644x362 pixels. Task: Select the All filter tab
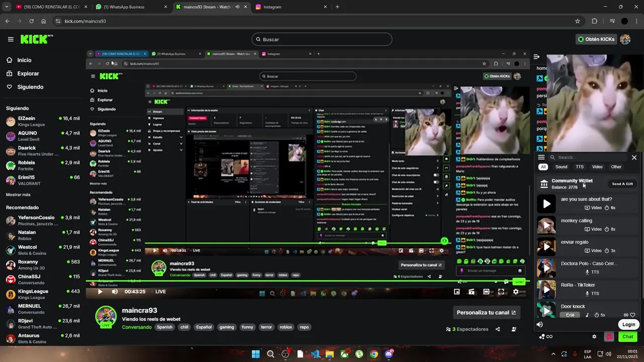click(543, 167)
